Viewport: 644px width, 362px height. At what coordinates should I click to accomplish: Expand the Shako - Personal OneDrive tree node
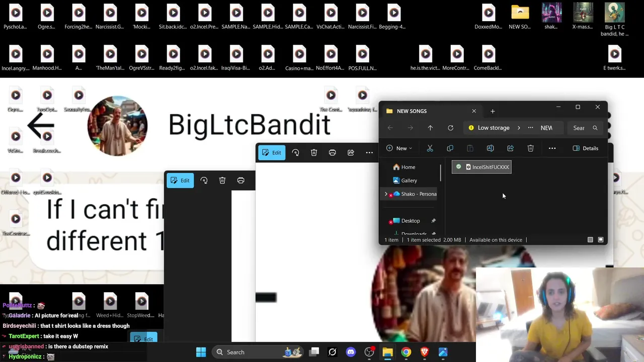(386, 194)
